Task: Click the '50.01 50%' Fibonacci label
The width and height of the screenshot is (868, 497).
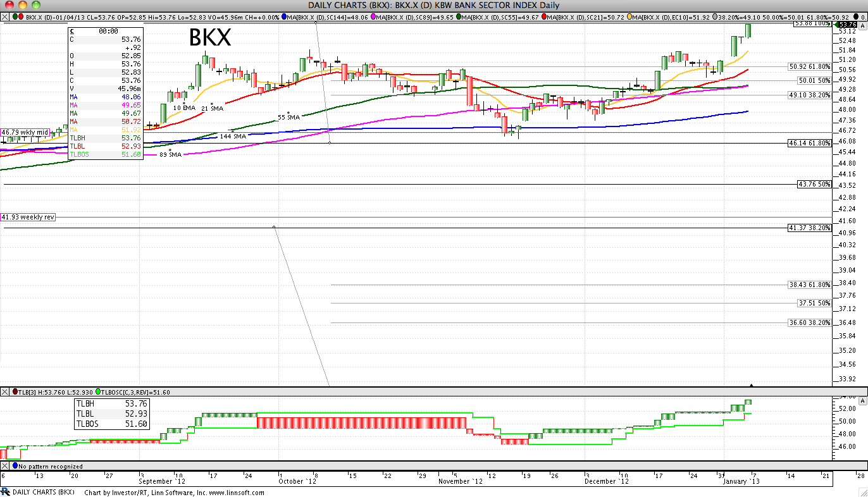Action: [x=814, y=80]
